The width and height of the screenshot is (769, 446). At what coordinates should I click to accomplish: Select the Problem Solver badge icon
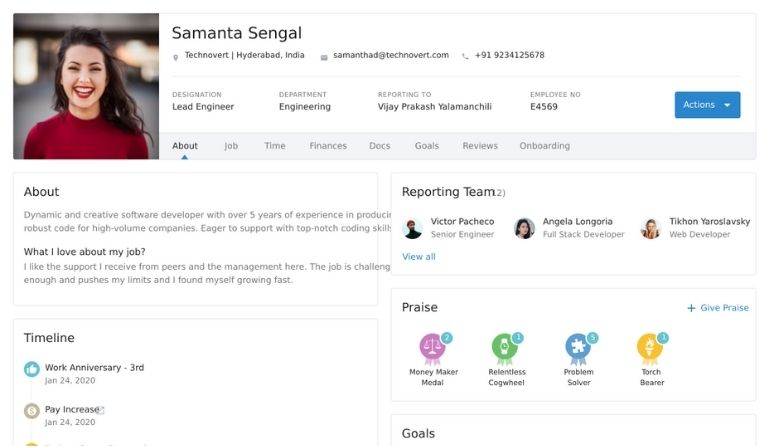click(578, 348)
